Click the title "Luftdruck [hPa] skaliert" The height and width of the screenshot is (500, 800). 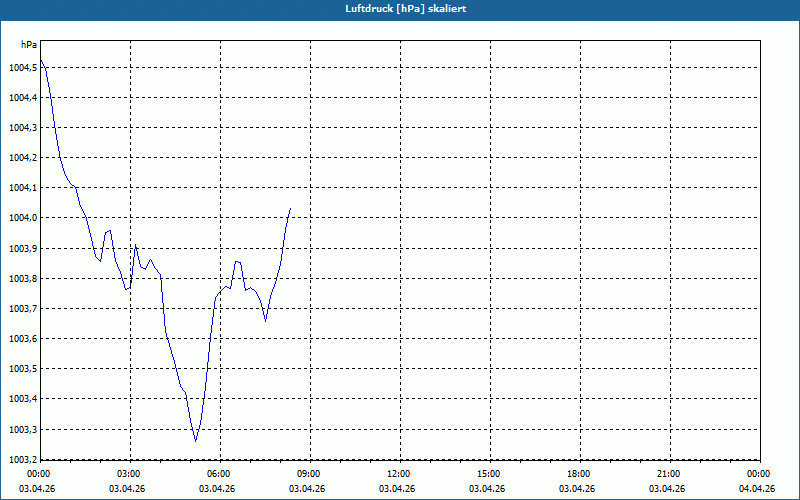406,9
